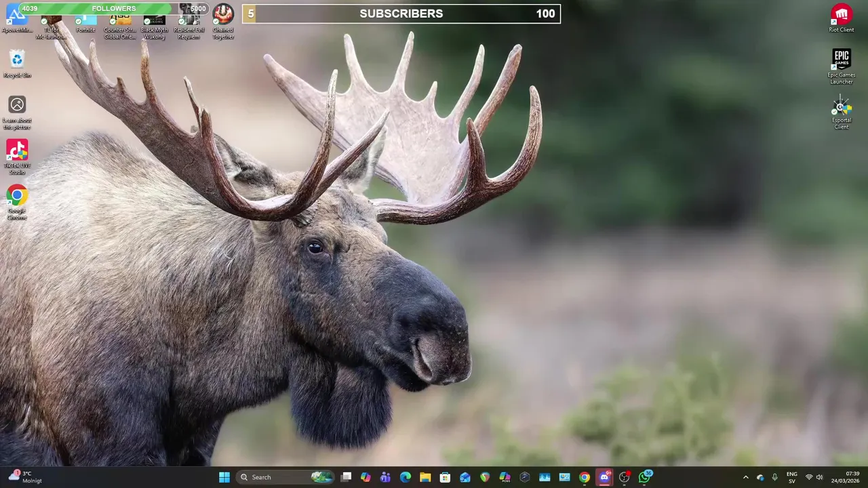Image resolution: width=868 pixels, height=488 pixels.
Task: Click the Followers goal progress bar
Action: (114, 9)
